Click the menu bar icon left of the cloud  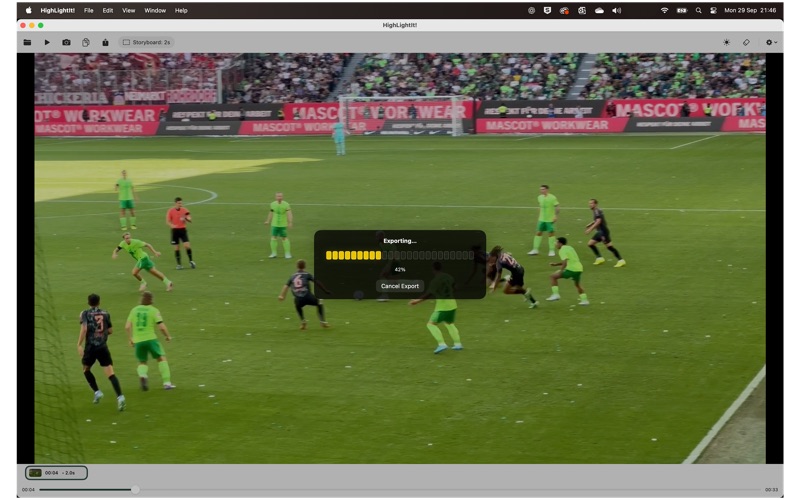(582, 10)
